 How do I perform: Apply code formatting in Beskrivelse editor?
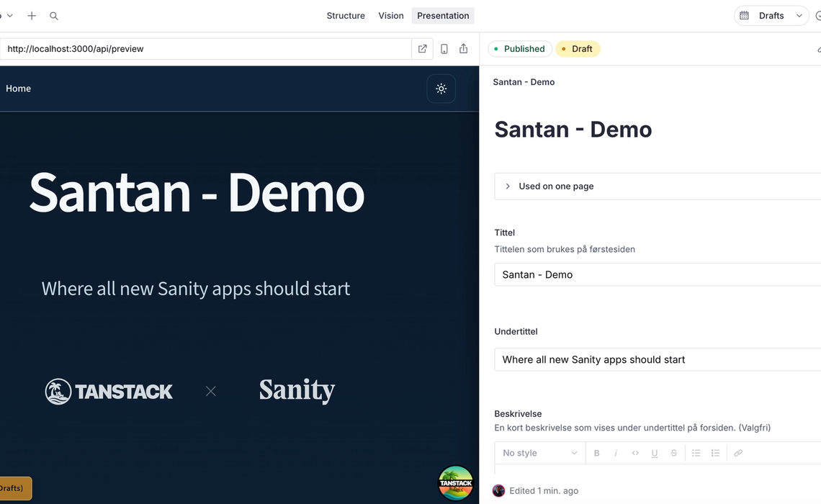coord(635,453)
